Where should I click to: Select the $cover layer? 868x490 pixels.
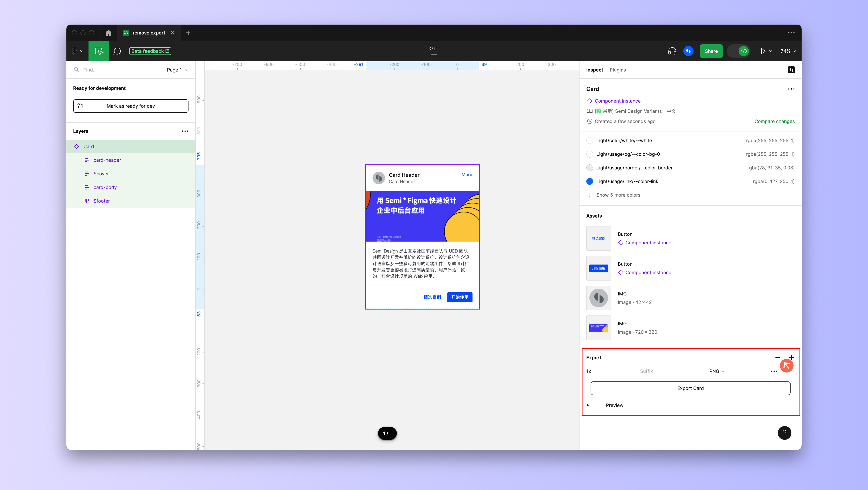(131, 174)
